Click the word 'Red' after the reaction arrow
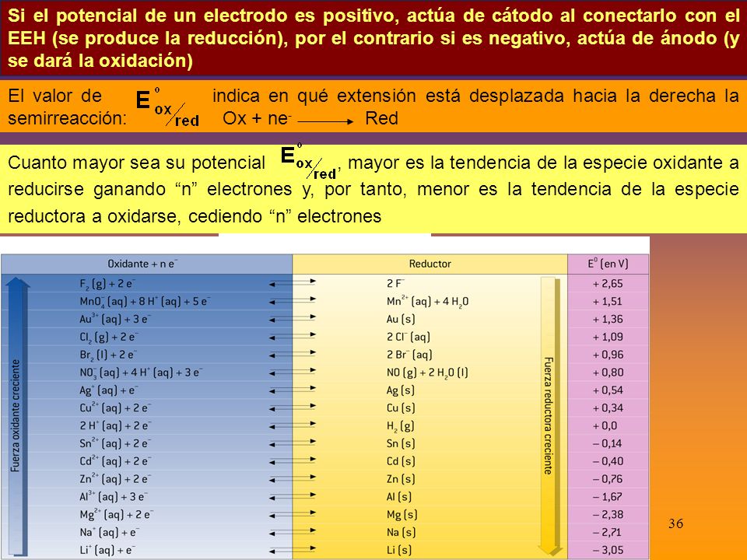 click(381, 118)
